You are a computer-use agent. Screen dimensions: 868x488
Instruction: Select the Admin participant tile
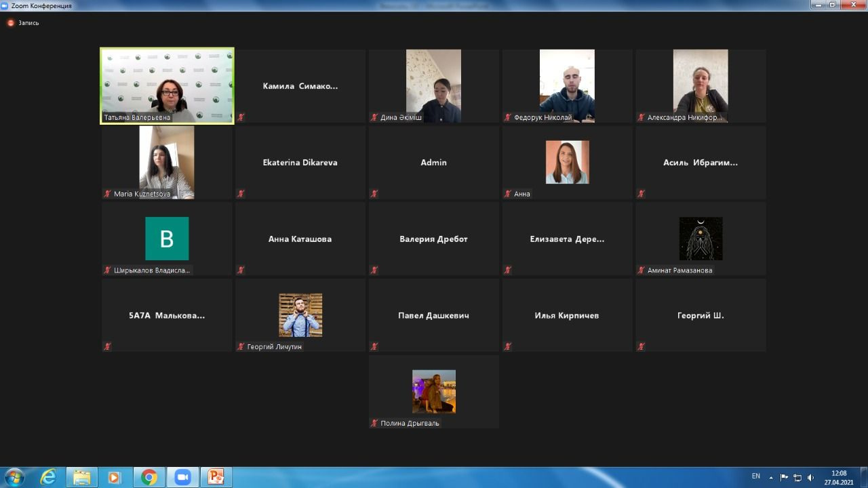[434, 163]
